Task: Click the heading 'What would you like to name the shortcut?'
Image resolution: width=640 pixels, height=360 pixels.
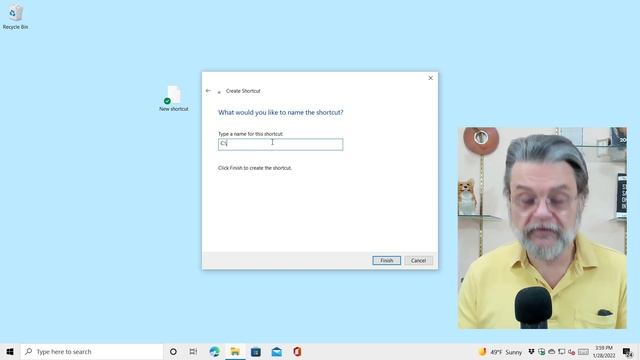Action: point(280,112)
